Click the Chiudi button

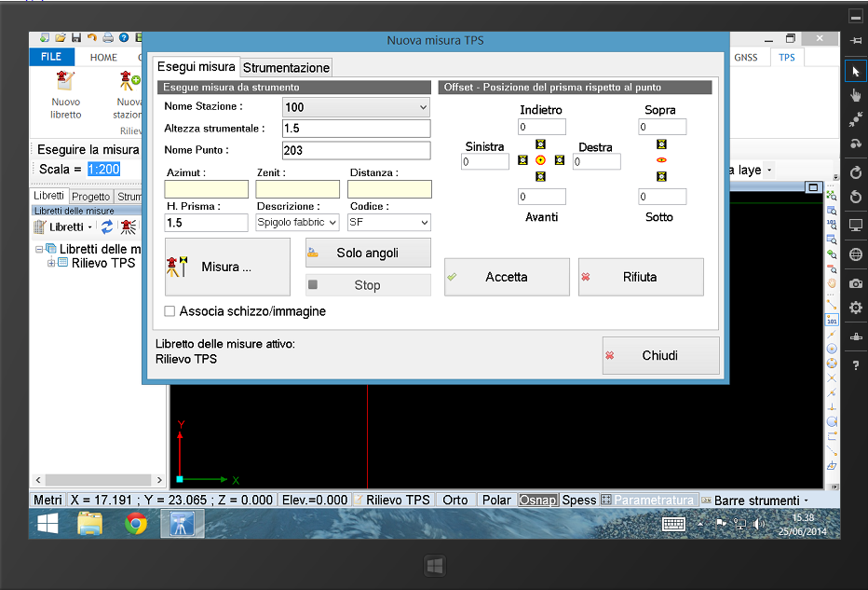pos(661,356)
